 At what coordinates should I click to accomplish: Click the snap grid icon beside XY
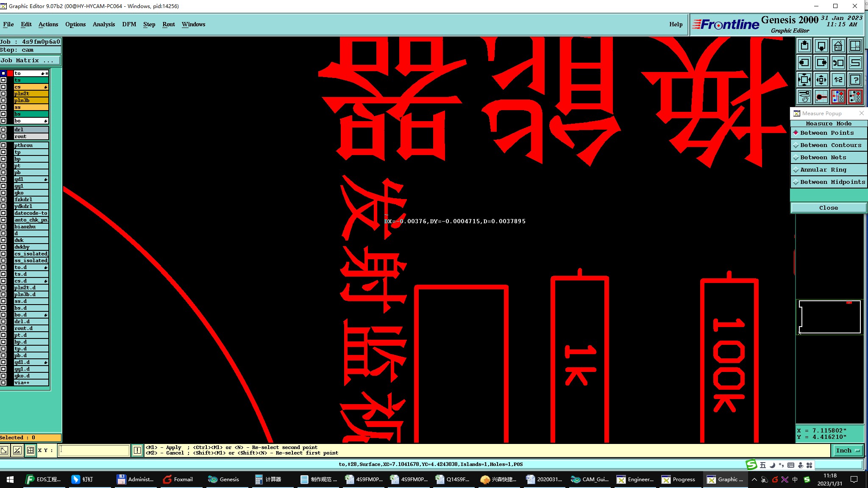coord(31,450)
